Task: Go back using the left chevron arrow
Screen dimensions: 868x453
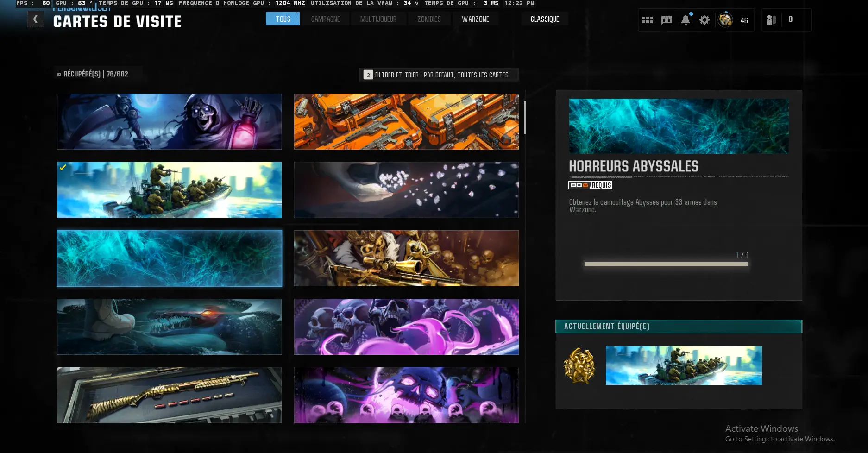Action: point(35,19)
